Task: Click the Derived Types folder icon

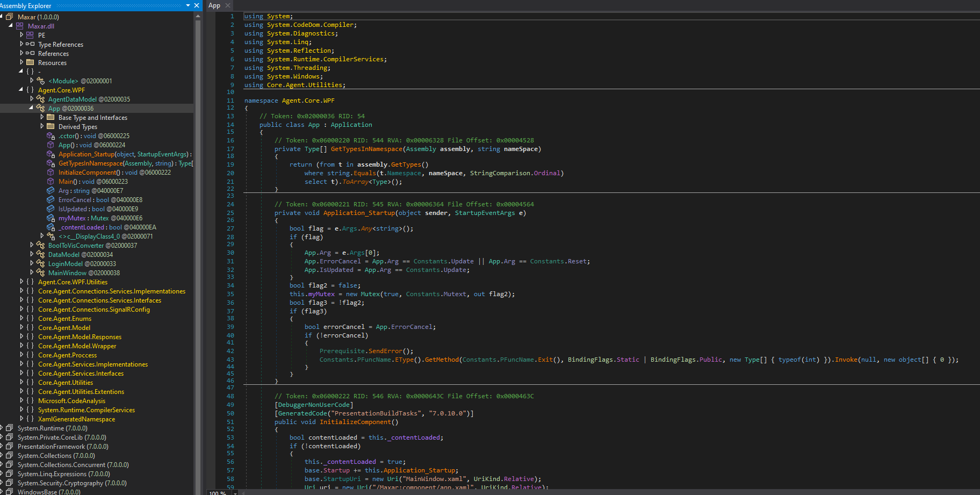Action: tap(51, 126)
